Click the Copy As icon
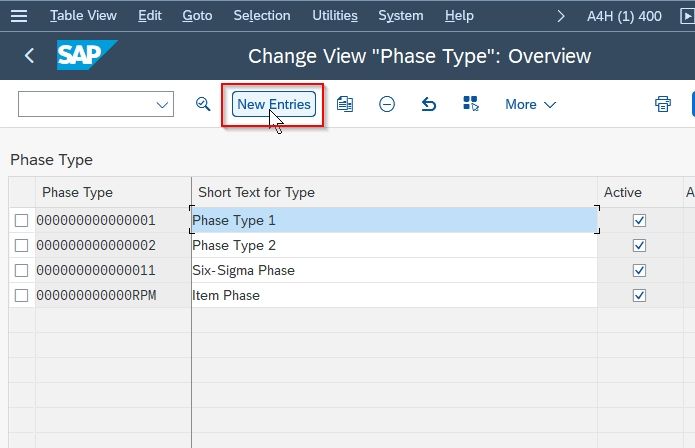The width and height of the screenshot is (695, 448). 345,104
